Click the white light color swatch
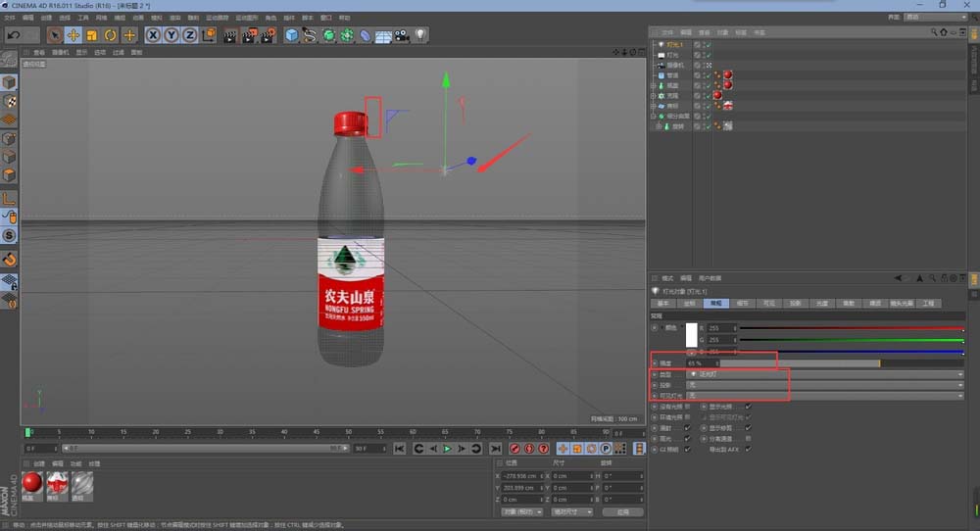 (x=691, y=335)
